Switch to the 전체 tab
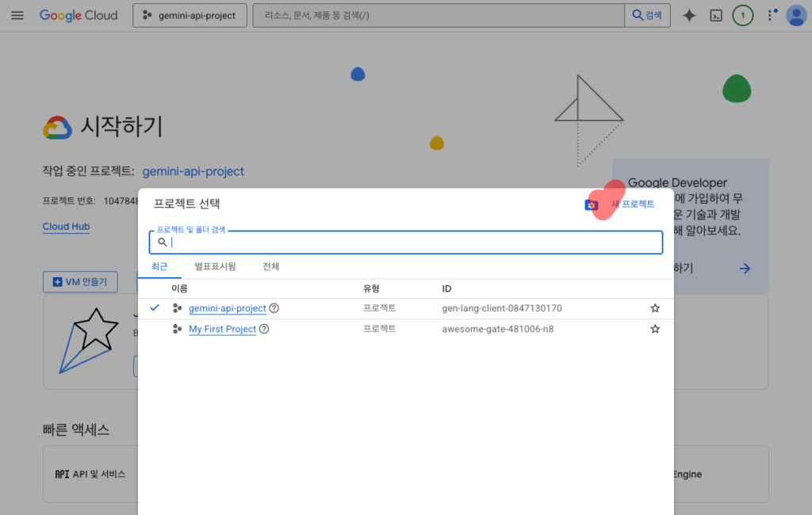The image size is (812, 515). point(271,267)
